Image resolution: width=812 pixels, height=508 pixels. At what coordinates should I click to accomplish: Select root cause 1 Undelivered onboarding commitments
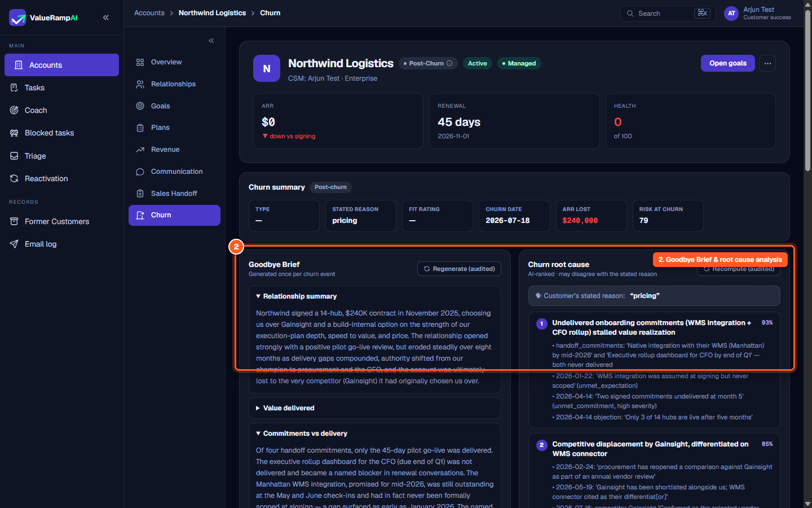[x=654, y=370]
